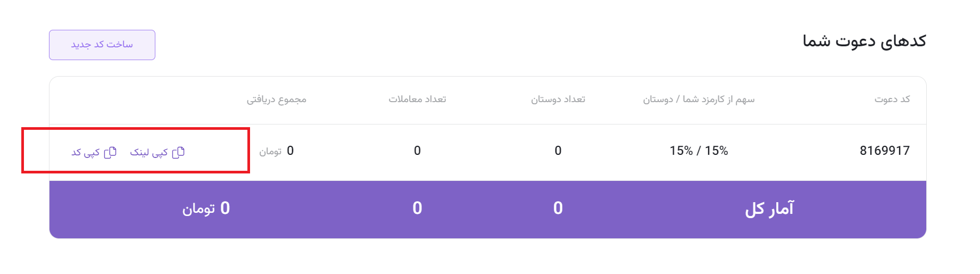
Task: Click the مجموع دریافتی column header
Action: click(x=276, y=99)
